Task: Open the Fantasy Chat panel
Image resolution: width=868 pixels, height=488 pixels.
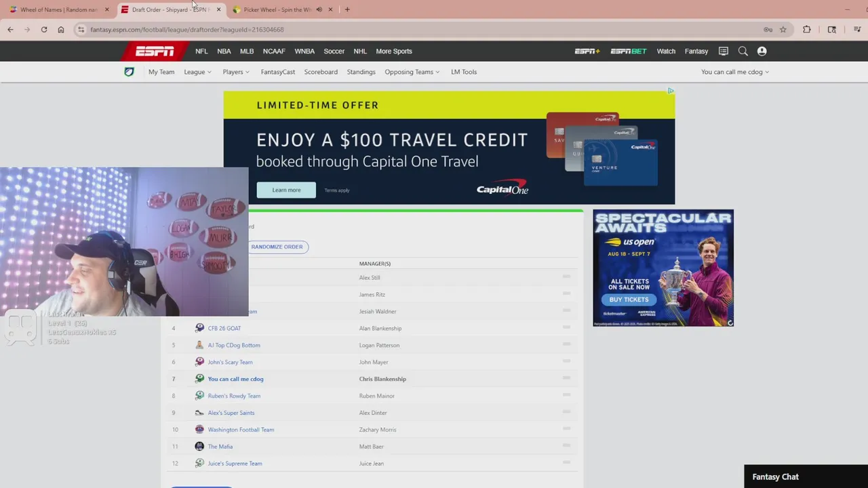Action: 806,476
